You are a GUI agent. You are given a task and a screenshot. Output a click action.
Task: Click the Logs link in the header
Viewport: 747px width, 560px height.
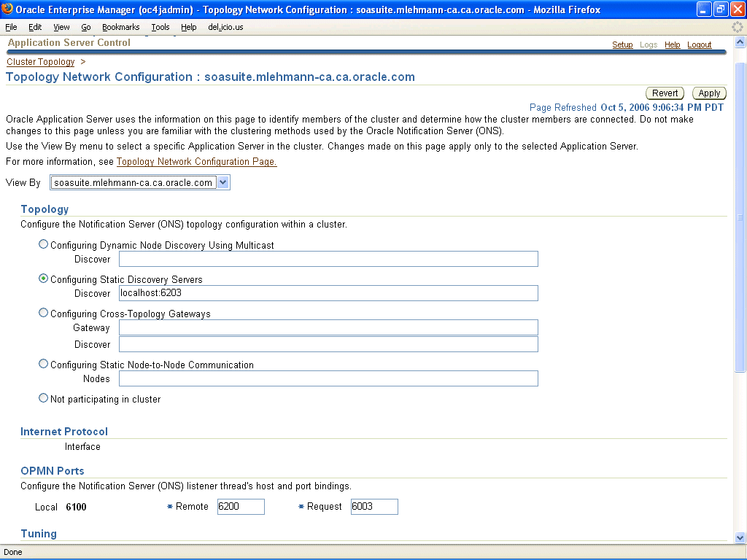click(x=649, y=44)
